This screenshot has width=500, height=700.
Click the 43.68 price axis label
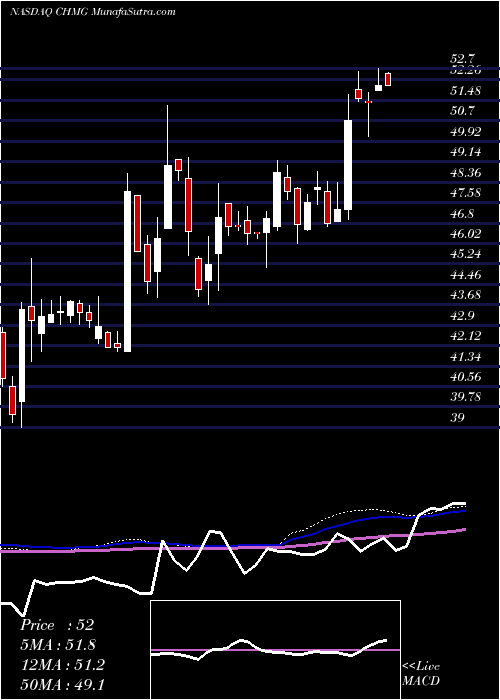coord(466,295)
